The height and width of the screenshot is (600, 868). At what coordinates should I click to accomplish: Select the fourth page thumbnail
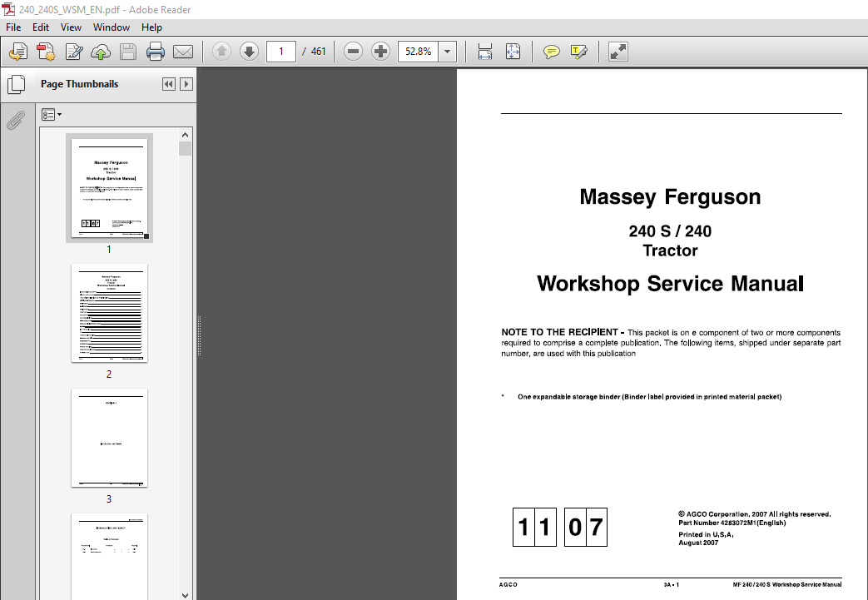pyautogui.click(x=109, y=557)
